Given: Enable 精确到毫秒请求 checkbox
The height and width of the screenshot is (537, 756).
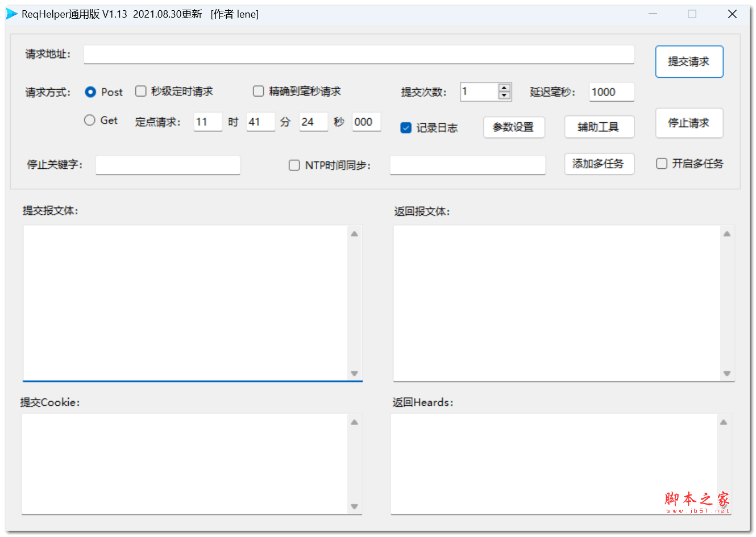Looking at the screenshot, I should (259, 91).
